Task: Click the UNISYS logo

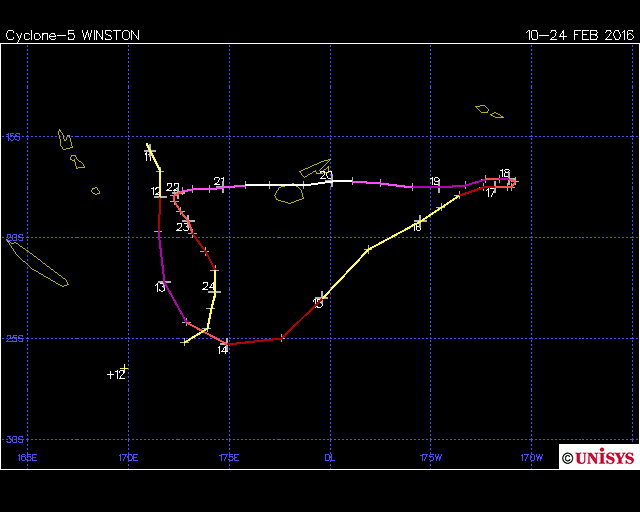Action: pos(598,457)
